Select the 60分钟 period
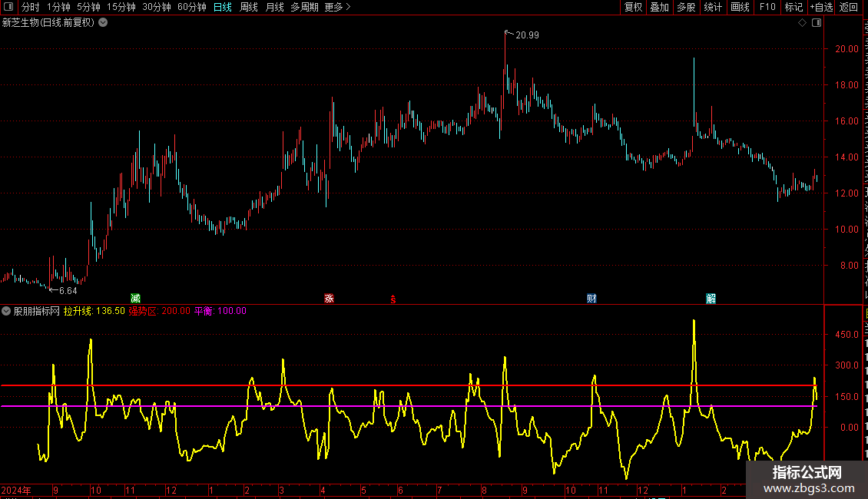 click(x=191, y=7)
